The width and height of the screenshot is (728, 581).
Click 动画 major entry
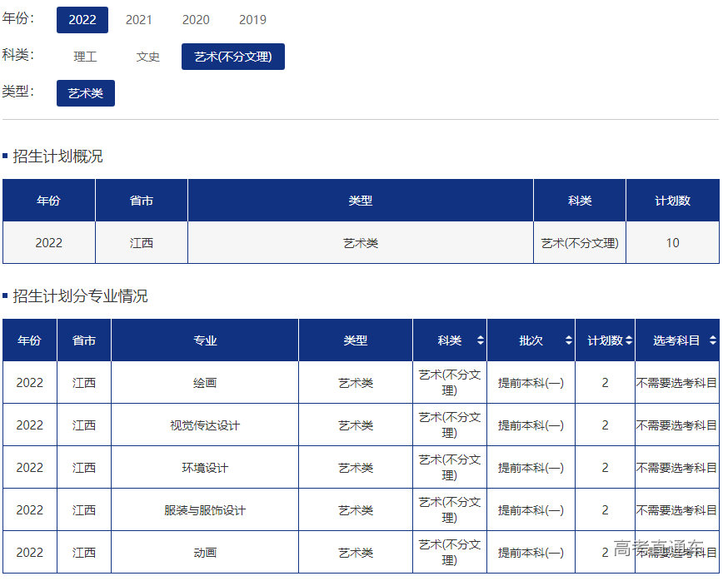pyautogui.click(x=205, y=553)
